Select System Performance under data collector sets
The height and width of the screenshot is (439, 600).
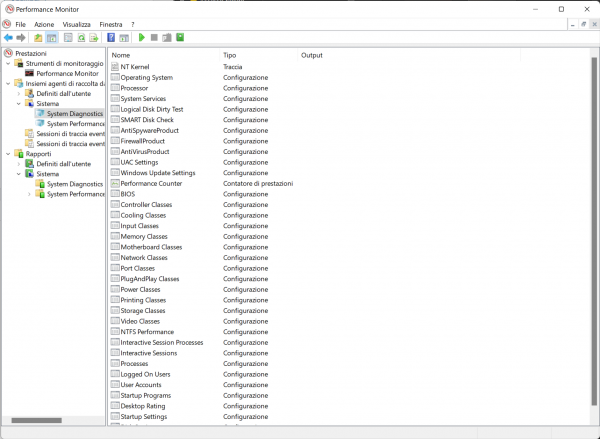tap(75, 124)
